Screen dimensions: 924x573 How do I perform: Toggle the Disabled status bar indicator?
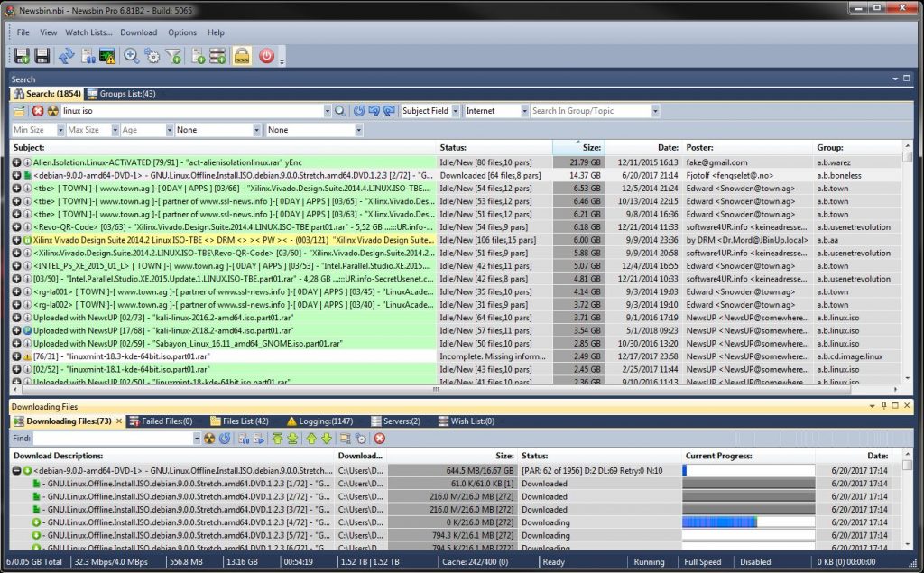(x=755, y=562)
